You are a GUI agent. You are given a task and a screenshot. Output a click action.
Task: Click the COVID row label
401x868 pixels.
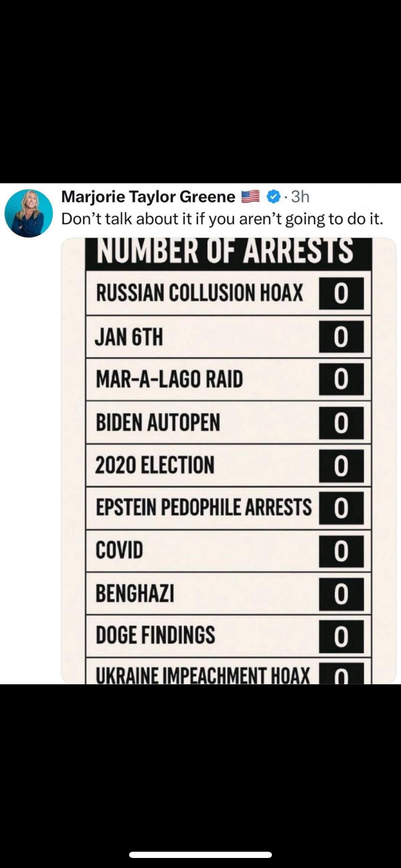point(119,550)
